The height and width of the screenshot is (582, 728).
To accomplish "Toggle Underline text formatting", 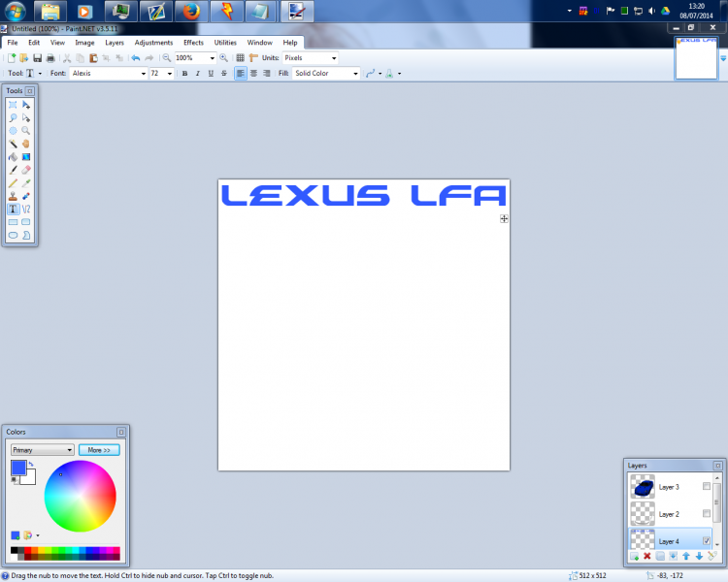I will pyautogui.click(x=211, y=74).
